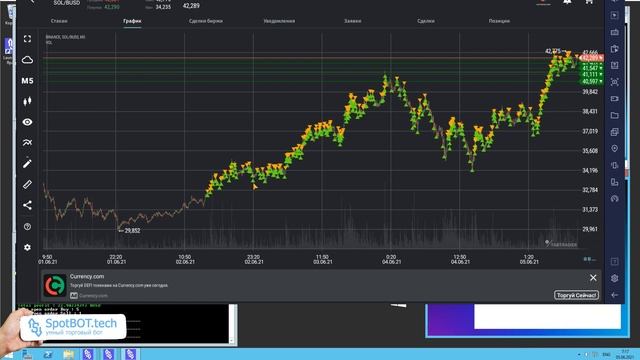The image size is (640, 360).
Task: Open multi-instance windows icon in emulator sidebar
Action: point(615,132)
